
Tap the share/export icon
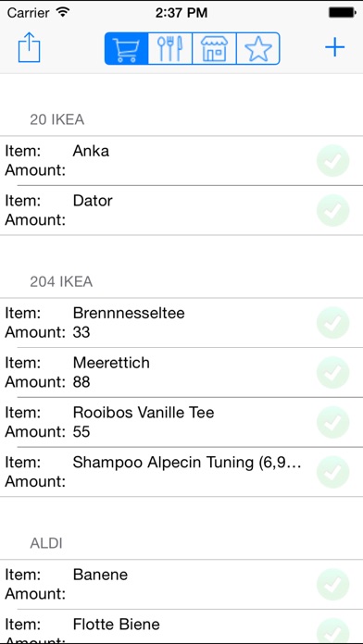(x=30, y=48)
